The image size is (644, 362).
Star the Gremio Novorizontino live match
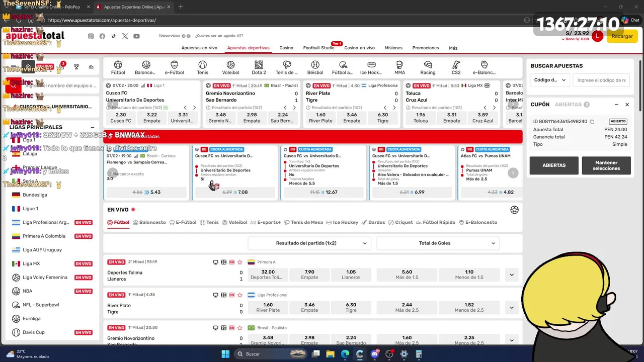(x=240, y=328)
